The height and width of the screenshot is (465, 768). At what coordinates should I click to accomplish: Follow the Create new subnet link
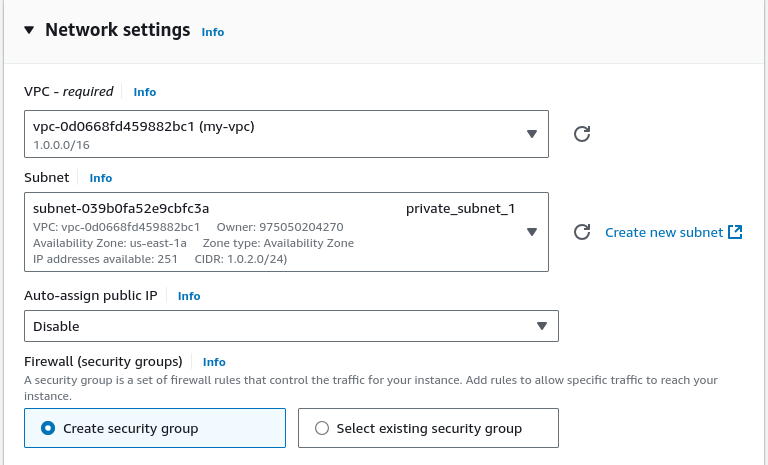click(664, 232)
